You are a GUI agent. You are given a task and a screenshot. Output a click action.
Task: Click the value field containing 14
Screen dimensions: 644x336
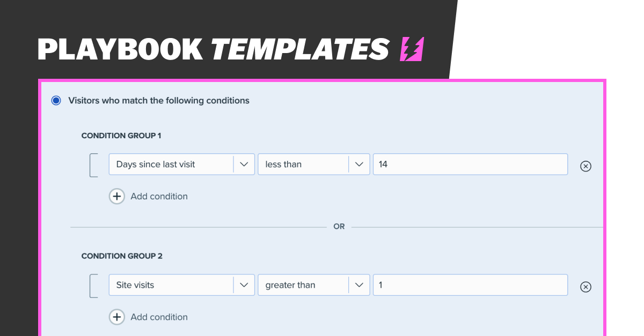coord(470,164)
